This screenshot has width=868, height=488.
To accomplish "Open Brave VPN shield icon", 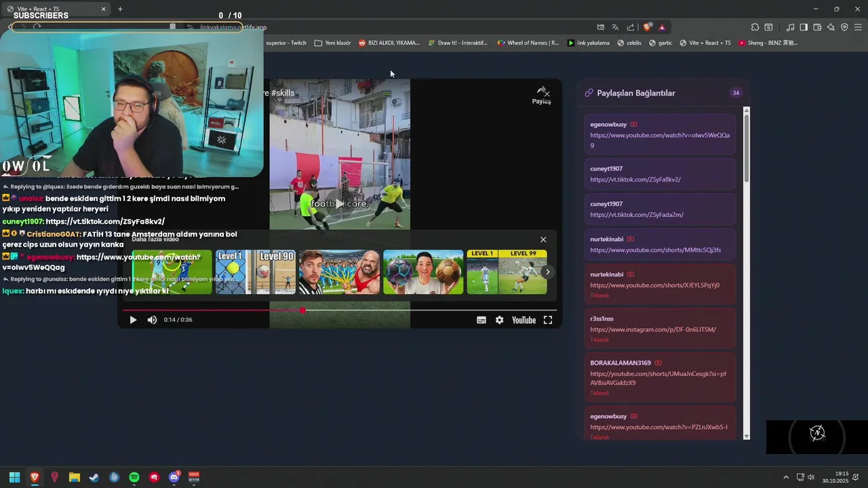I will 844,27.
